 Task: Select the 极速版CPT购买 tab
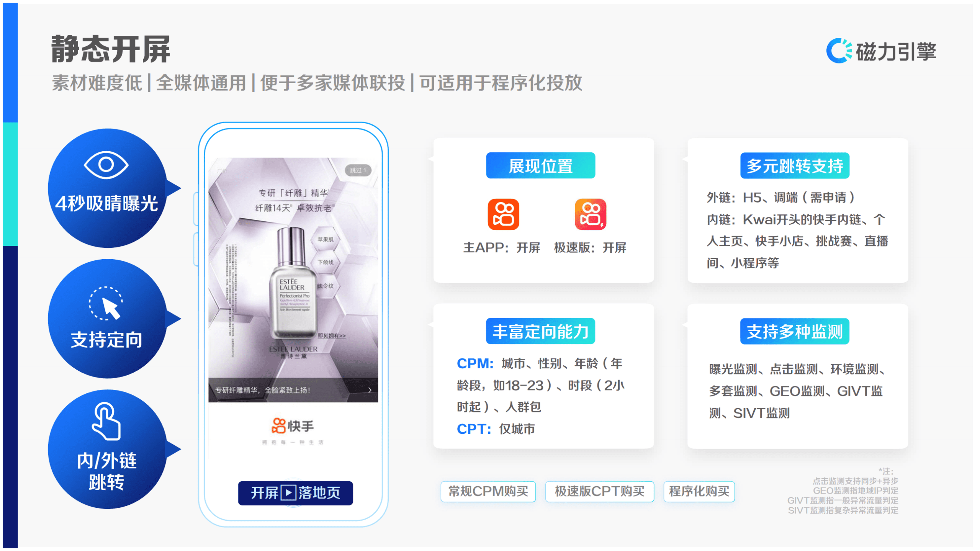[x=599, y=491]
